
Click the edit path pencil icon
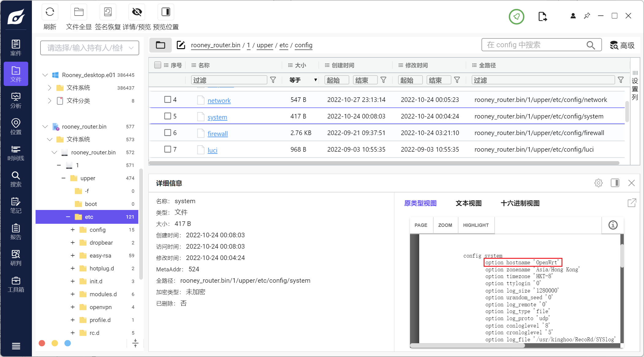pos(181,45)
